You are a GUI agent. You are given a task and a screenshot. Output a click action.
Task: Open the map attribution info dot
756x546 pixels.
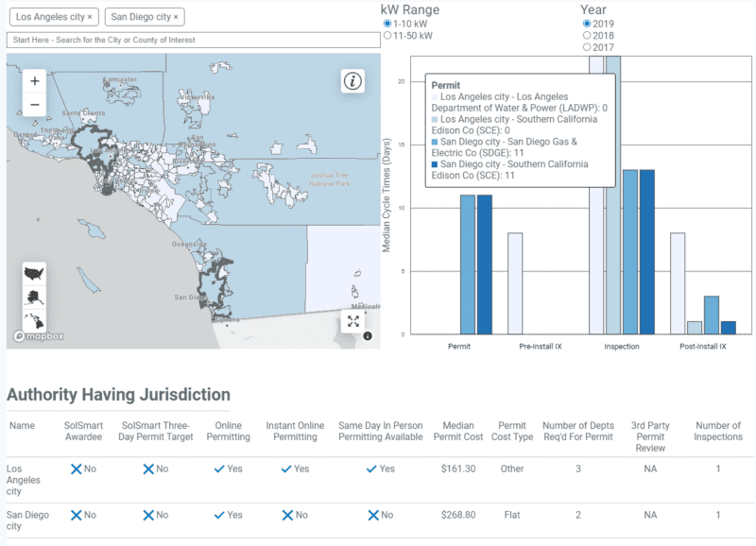pyautogui.click(x=368, y=336)
